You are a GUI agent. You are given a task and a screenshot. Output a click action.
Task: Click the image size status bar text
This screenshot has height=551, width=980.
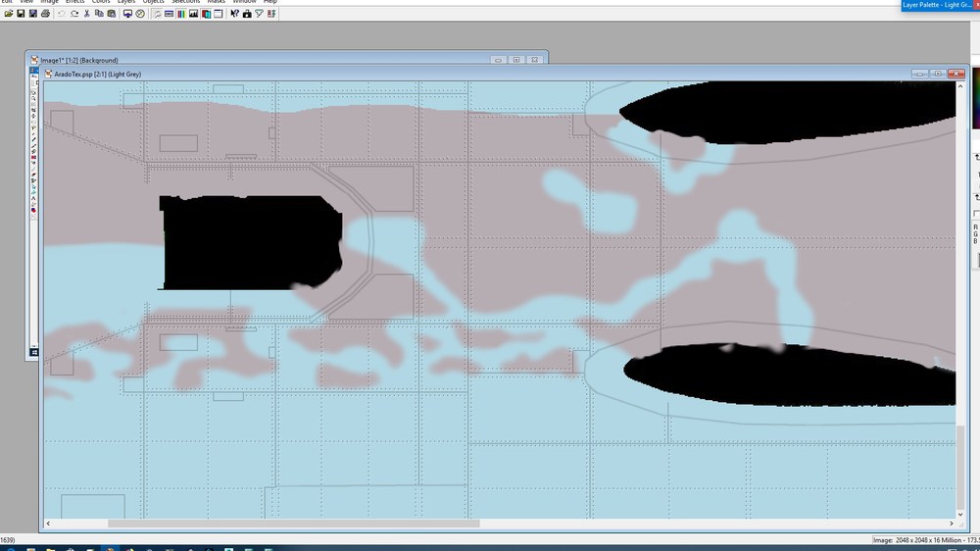[x=926, y=540]
